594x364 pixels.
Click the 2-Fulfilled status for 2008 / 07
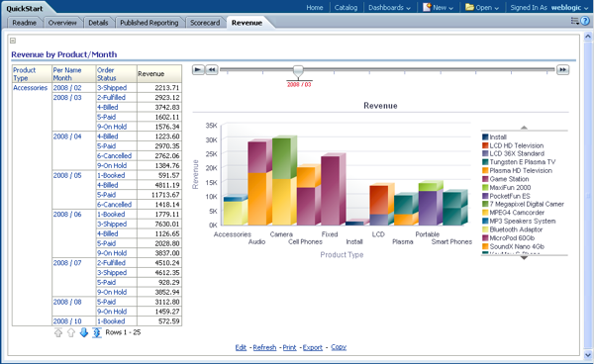[x=111, y=263]
